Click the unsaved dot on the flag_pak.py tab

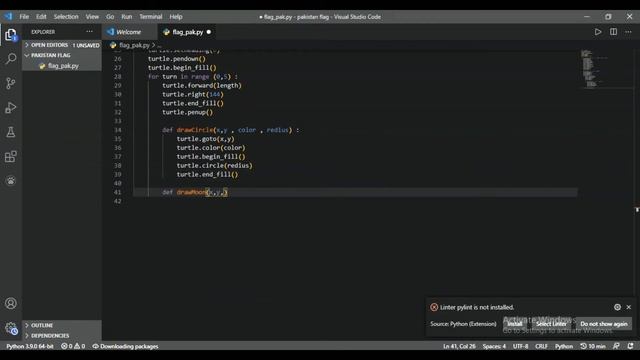point(209,32)
